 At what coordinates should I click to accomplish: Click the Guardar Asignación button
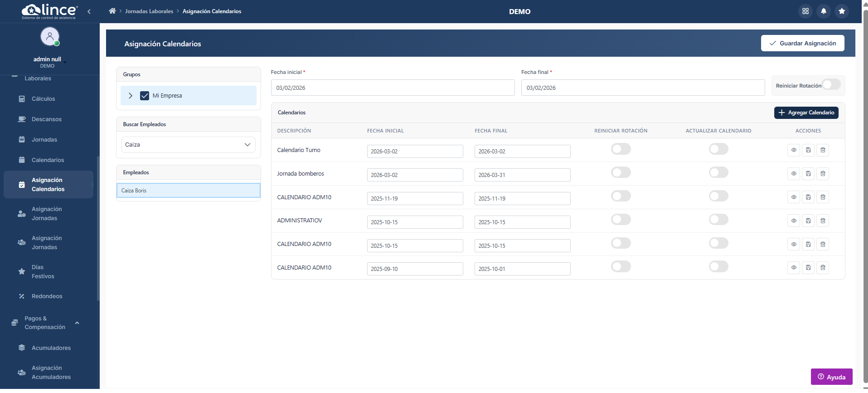point(802,43)
